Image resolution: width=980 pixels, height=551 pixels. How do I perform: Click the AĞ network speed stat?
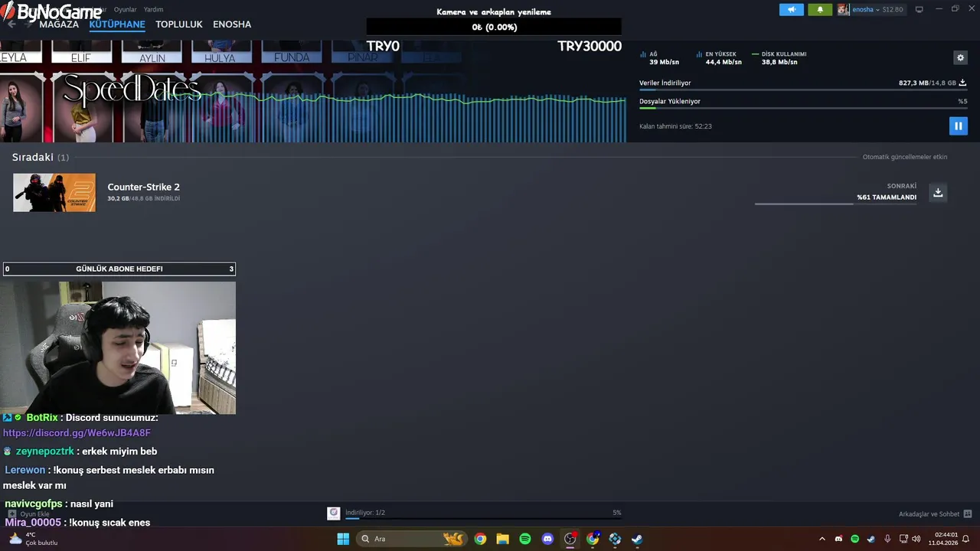tap(661, 58)
